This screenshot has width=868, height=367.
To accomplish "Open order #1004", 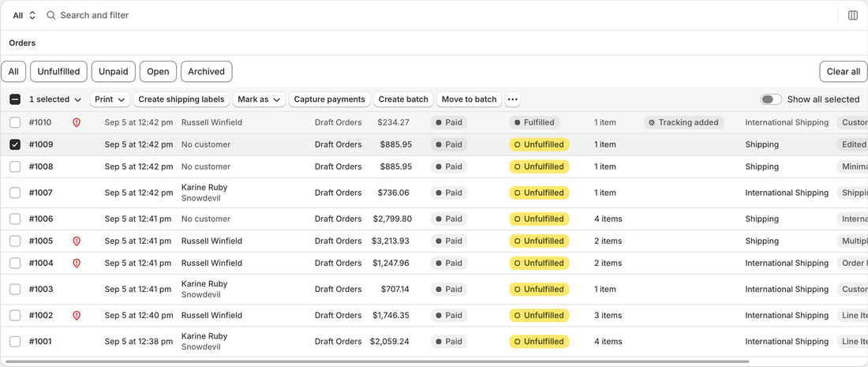I will pyautogui.click(x=41, y=263).
